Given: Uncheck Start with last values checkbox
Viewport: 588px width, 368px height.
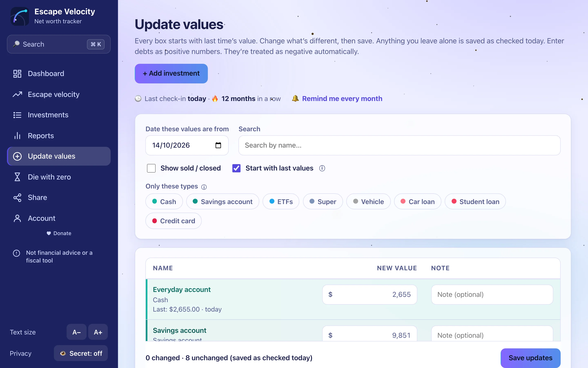Looking at the screenshot, I should click(236, 168).
